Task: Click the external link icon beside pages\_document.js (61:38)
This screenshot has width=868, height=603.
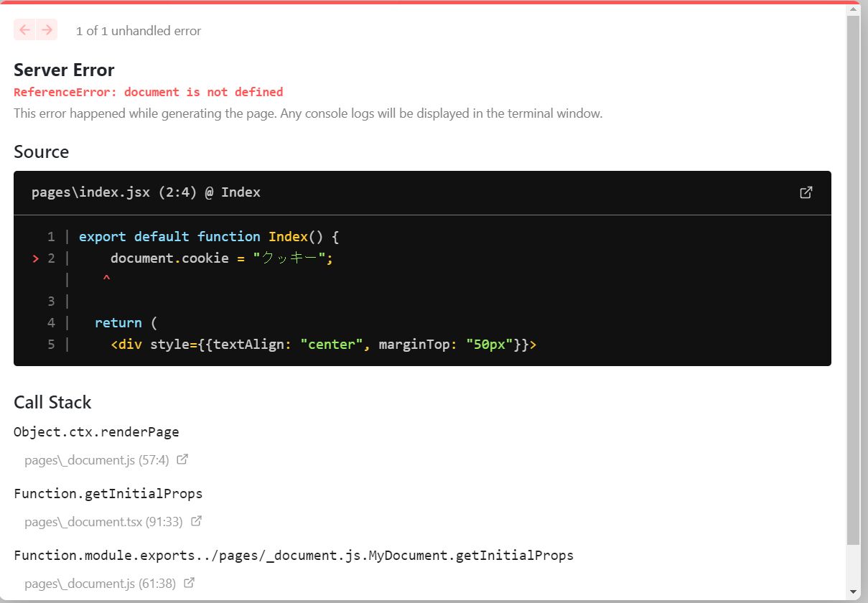Action: coord(189,583)
